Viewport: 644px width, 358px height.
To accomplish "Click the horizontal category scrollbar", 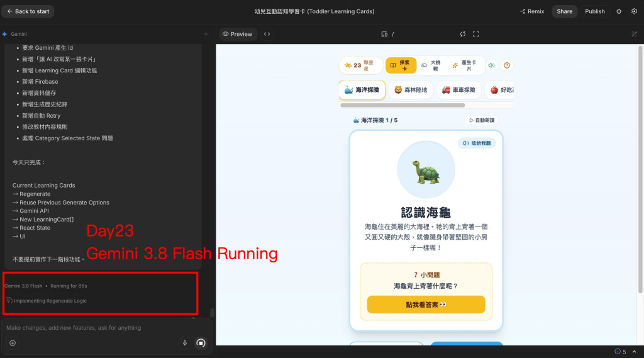I will [402, 105].
